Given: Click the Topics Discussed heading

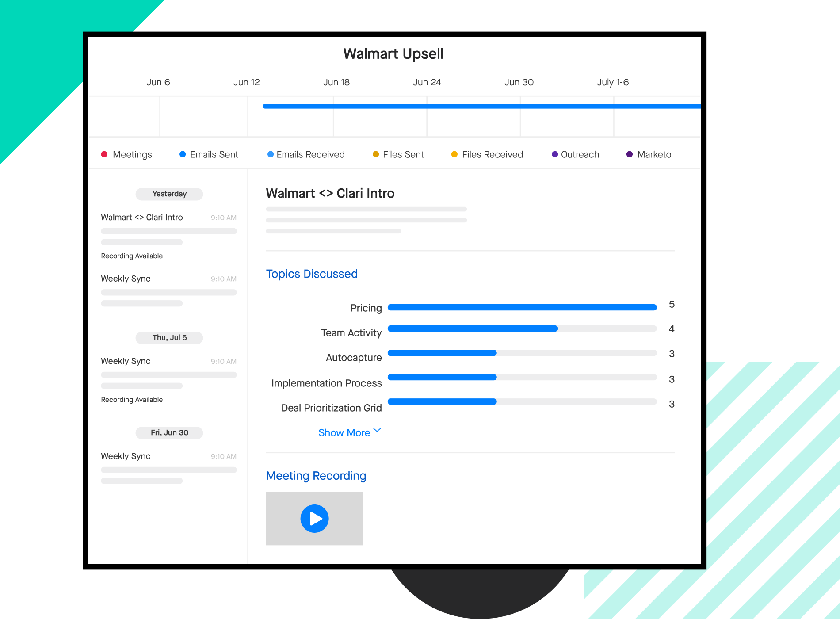Looking at the screenshot, I should [x=312, y=274].
